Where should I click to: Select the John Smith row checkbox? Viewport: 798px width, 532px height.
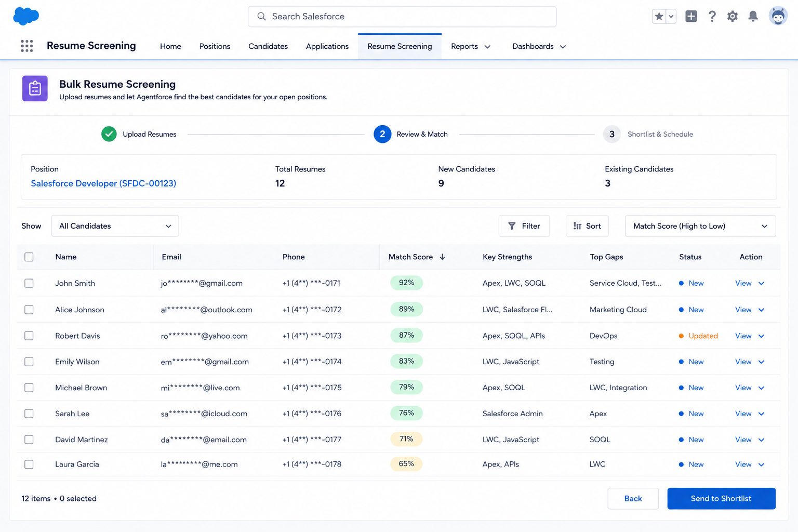point(29,283)
